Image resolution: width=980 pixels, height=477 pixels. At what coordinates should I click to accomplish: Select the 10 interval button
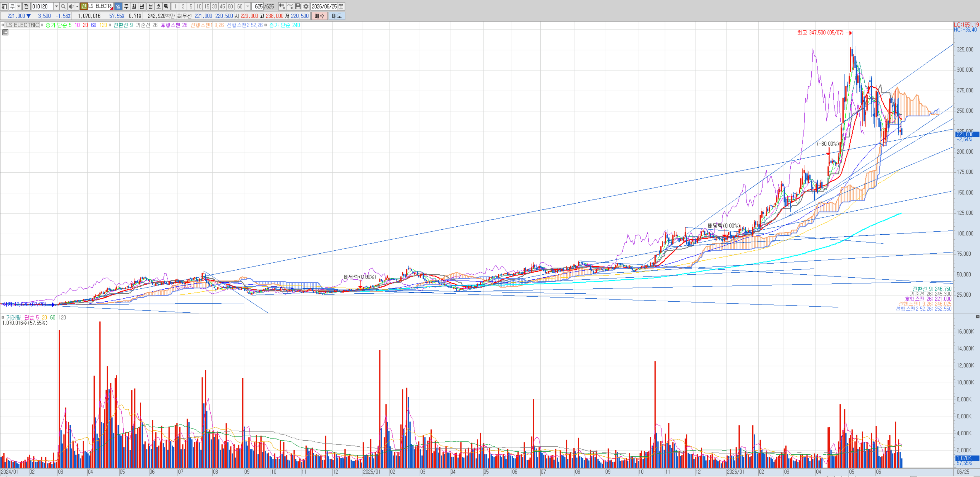tap(199, 6)
